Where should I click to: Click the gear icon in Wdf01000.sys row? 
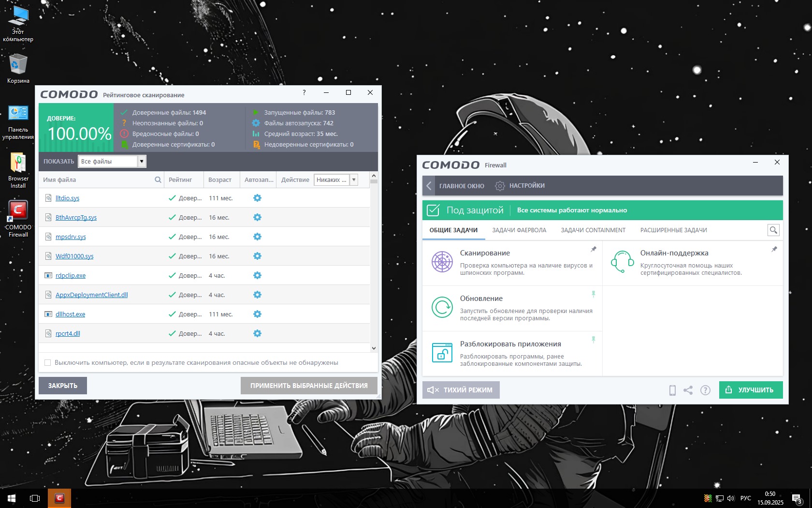click(257, 256)
